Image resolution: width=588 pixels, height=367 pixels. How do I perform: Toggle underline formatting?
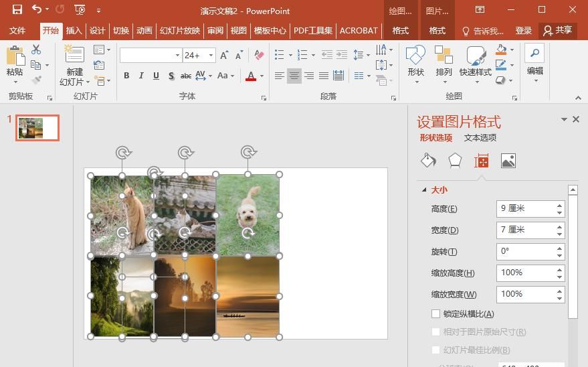[x=156, y=76]
